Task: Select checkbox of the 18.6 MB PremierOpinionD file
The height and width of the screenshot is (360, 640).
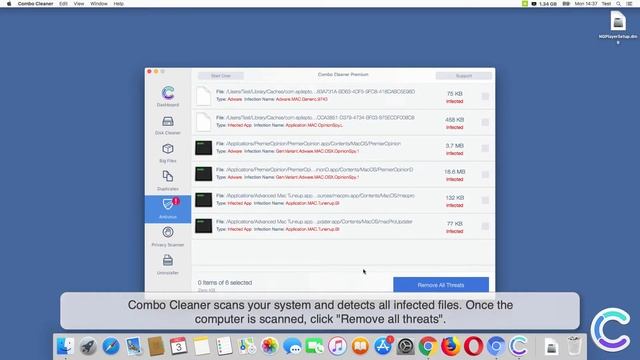Action: 485,174
